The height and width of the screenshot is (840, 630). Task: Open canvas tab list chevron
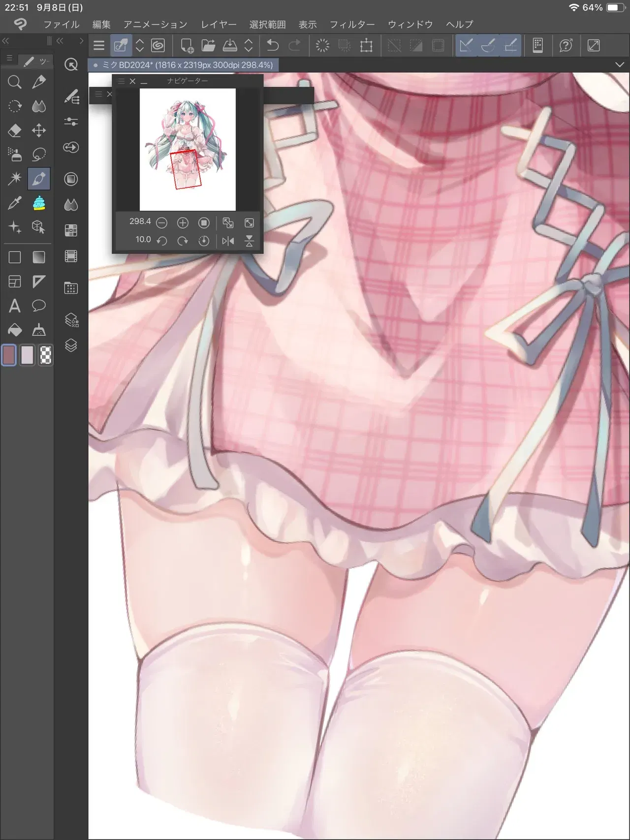point(620,65)
